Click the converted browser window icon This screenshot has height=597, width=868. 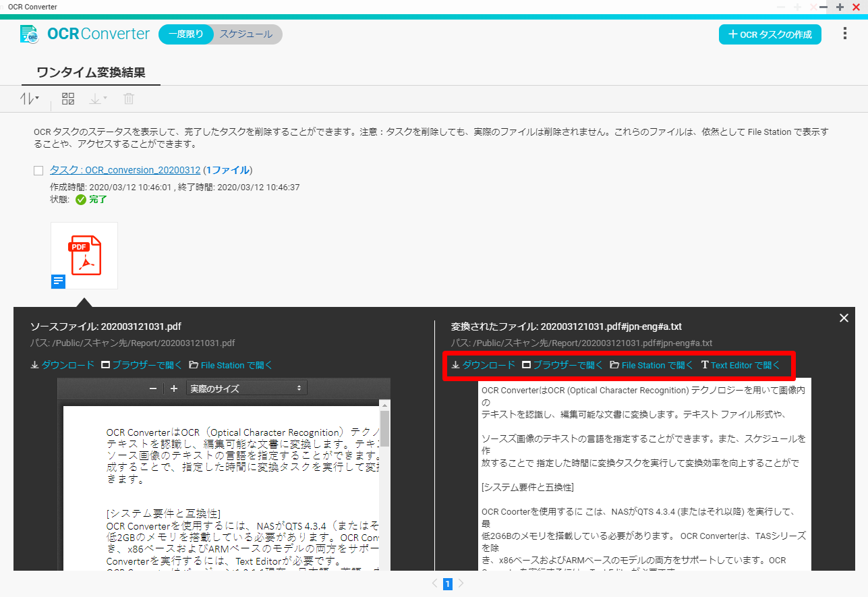point(526,365)
